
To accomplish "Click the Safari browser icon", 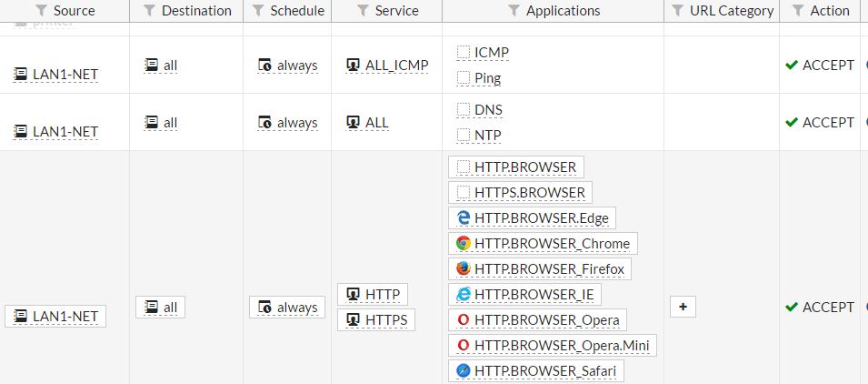I will pyautogui.click(x=464, y=371).
